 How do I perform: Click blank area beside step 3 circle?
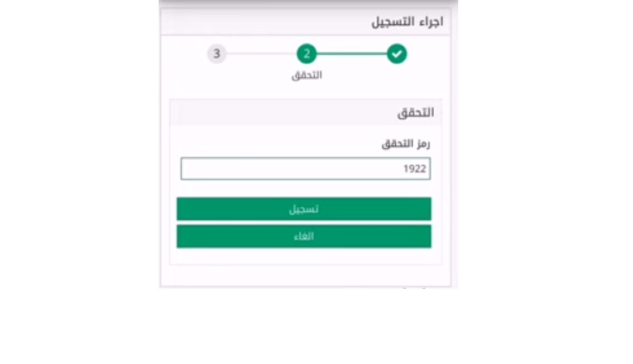(184, 53)
